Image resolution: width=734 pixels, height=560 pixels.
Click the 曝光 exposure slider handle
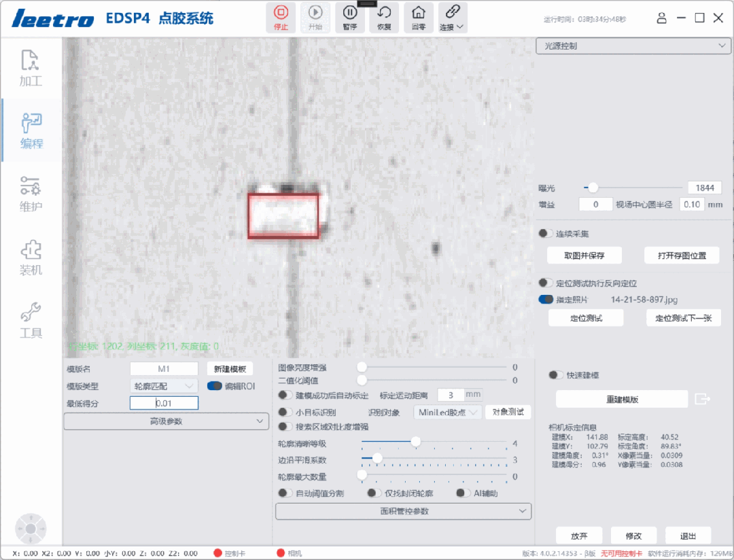click(593, 188)
